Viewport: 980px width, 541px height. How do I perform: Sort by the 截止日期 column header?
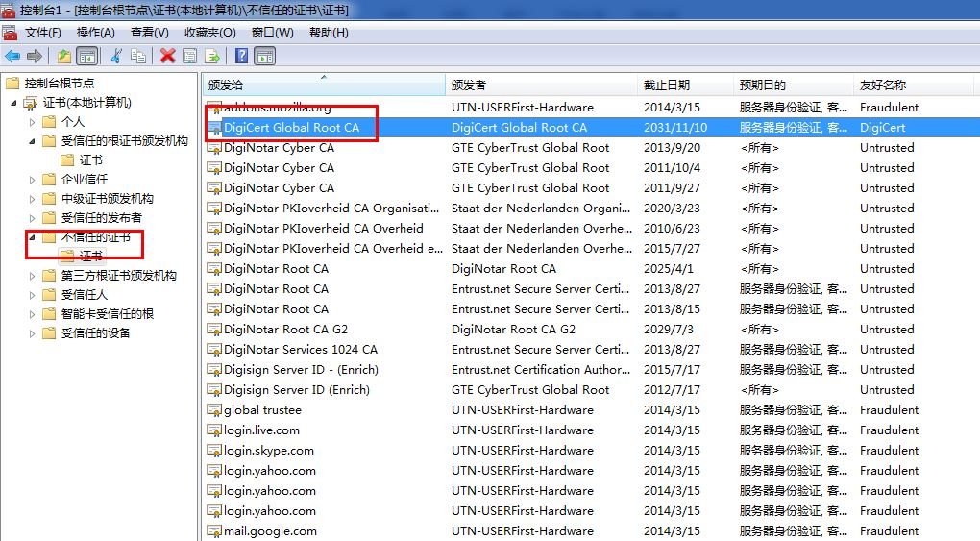(686, 86)
